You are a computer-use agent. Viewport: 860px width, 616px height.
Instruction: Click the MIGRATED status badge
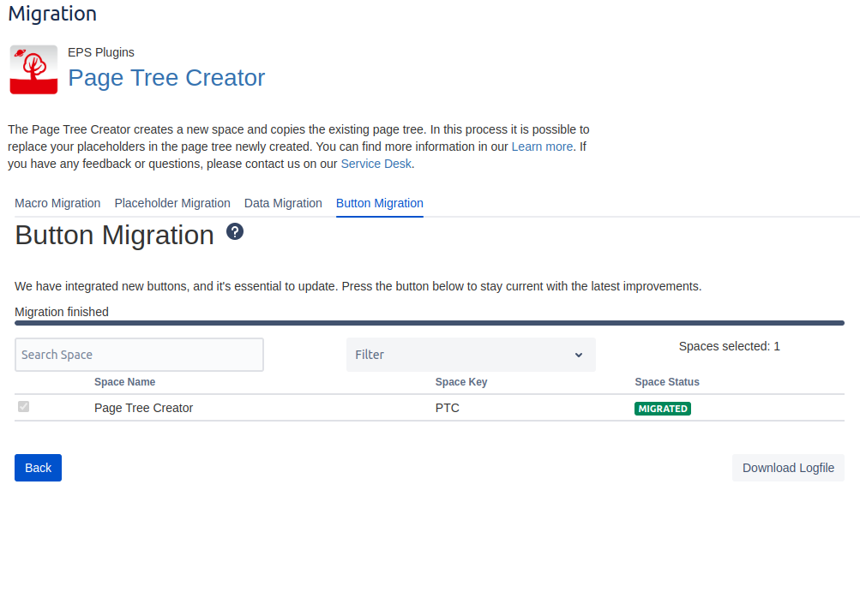coord(662,409)
